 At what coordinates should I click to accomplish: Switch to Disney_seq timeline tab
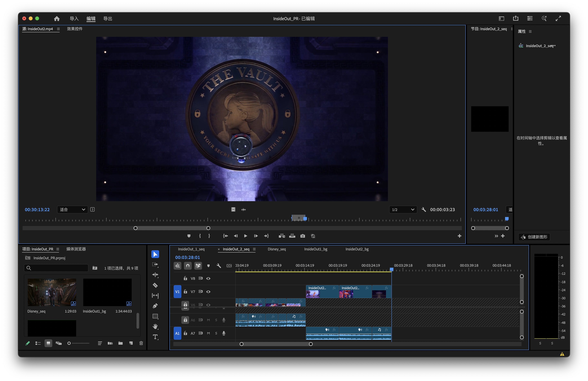277,249
